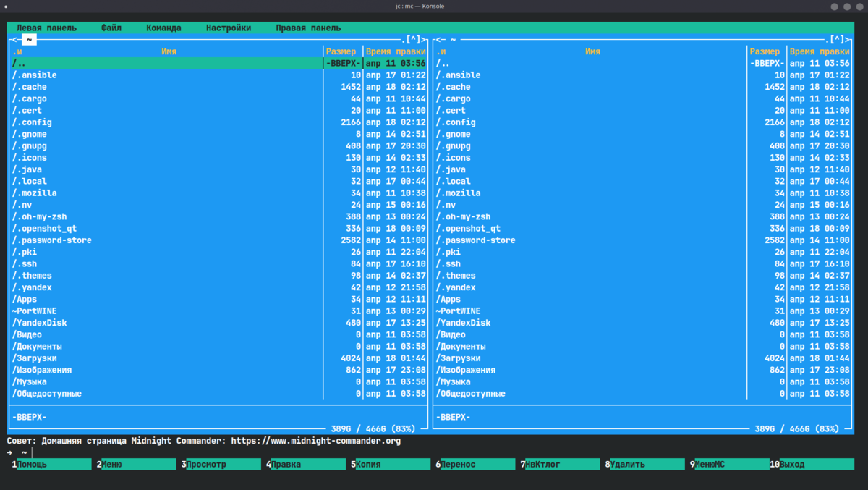Click right panel back arrow '<'
Image resolution: width=868 pixels, height=490 pixels.
point(438,40)
